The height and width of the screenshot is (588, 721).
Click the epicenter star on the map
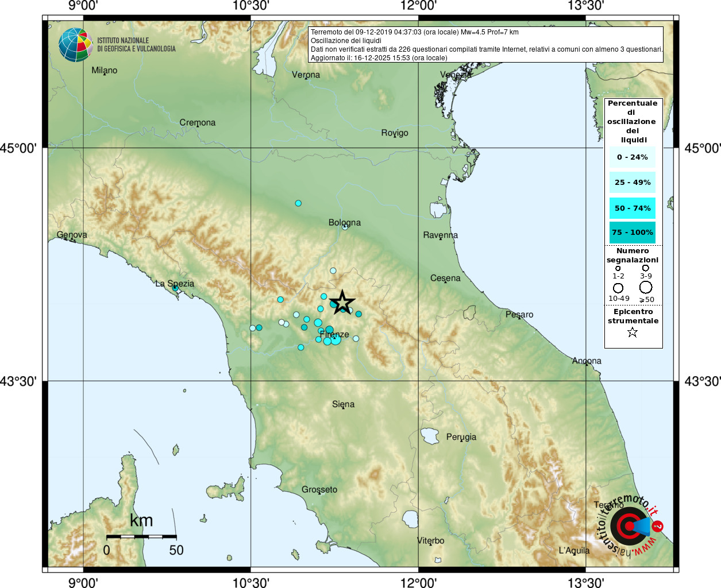(x=342, y=301)
